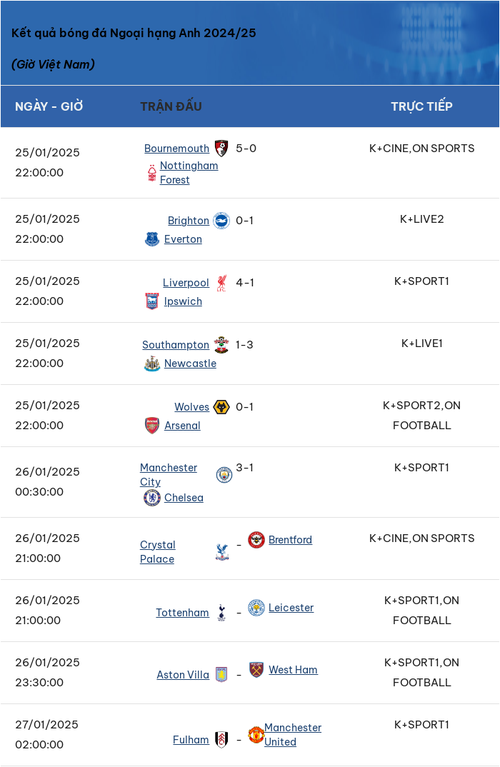This screenshot has height=767, width=500.
Task: Click the Wolves wolf head badge
Action: [x=222, y=407]
